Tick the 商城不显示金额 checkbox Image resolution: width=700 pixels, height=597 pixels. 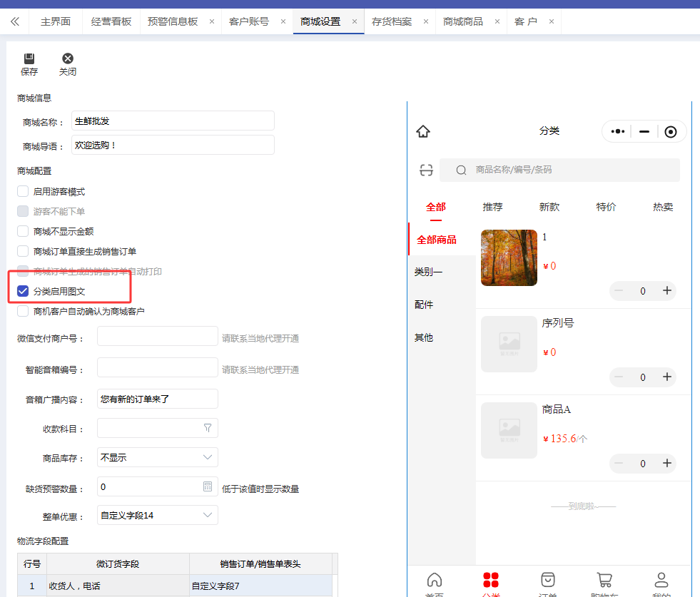(x=23, y=231)
